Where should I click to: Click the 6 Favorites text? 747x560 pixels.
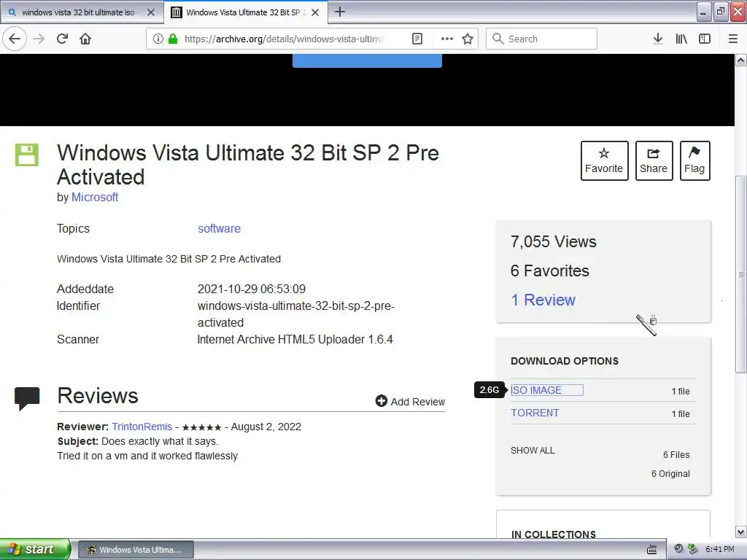tap(550, 271)
